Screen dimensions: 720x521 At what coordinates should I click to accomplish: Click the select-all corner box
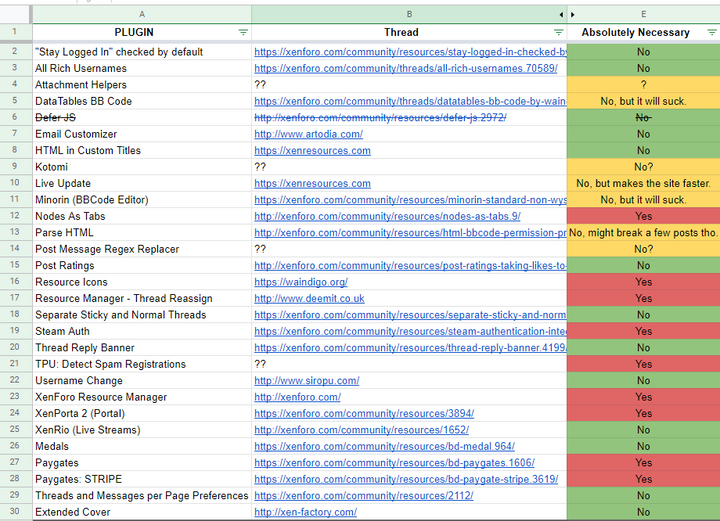tap(16, 14)
